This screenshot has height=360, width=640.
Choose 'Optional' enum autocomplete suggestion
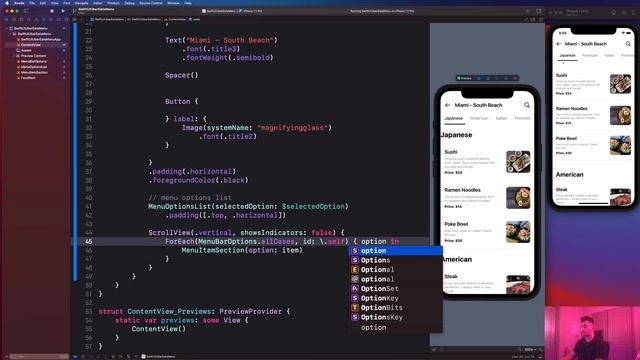396,269
